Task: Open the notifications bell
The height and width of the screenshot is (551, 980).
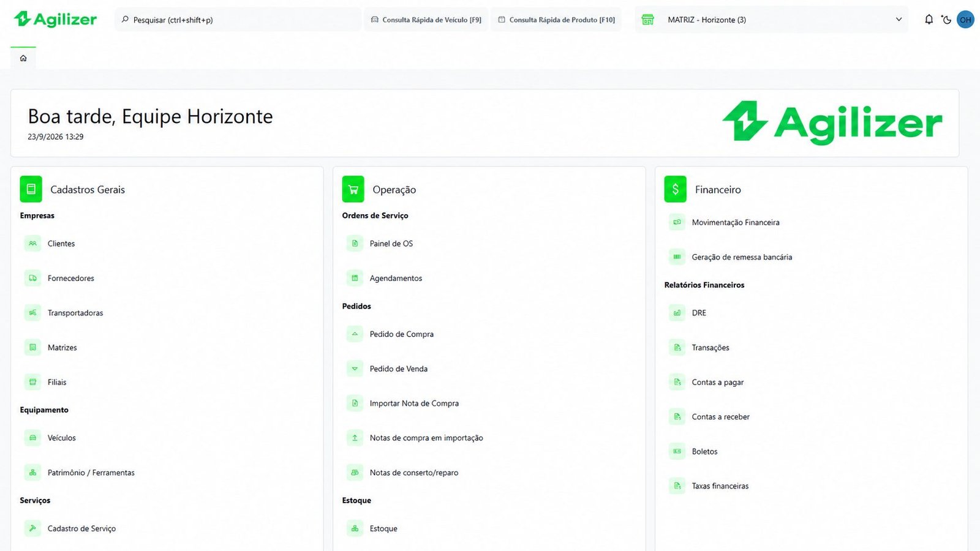Action: [x=929, y=20]
